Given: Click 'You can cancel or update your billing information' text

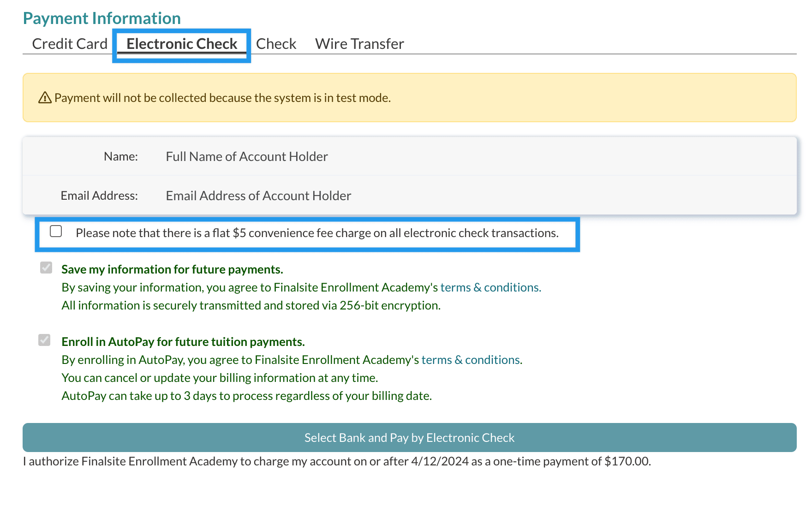Looking at the screenshot, I should pyautogui.click(x=220, y=378).
